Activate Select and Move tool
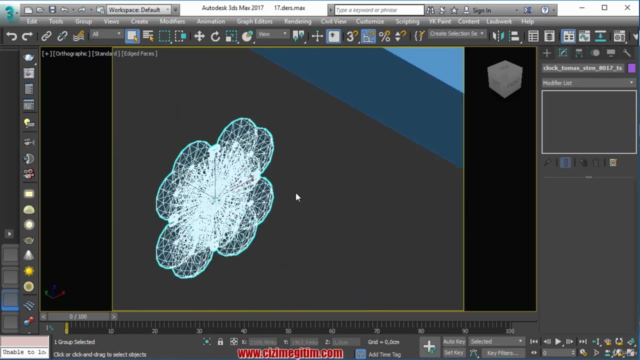The image size is (640, 360). 199,36
